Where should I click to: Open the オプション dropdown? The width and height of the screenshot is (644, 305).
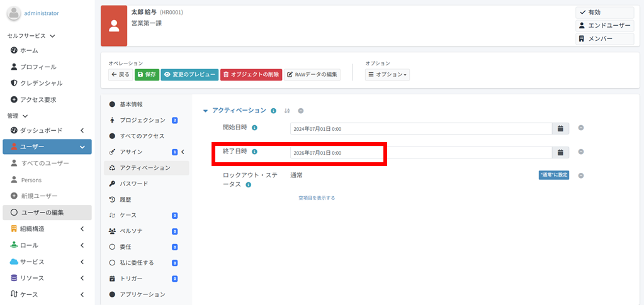click(387, 75)
